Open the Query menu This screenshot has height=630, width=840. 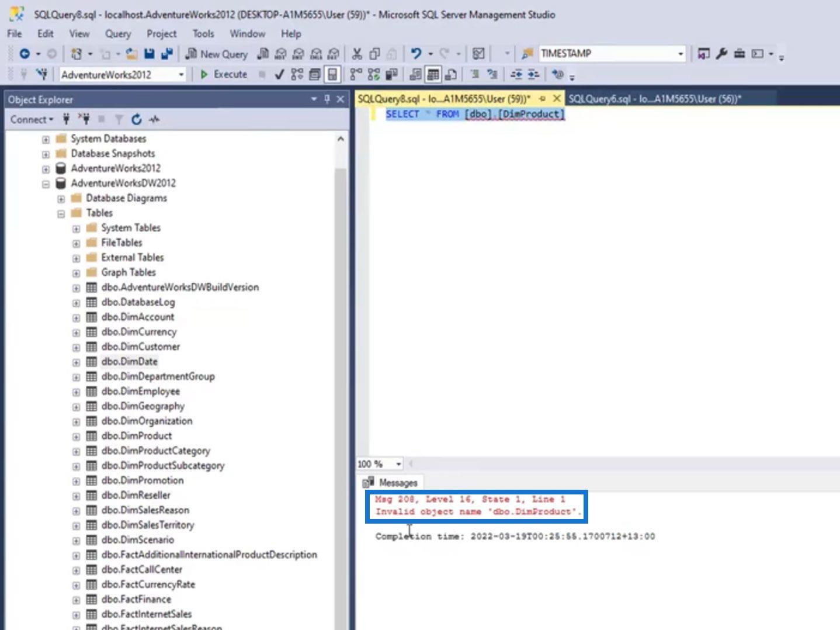(x=117, y=33)
